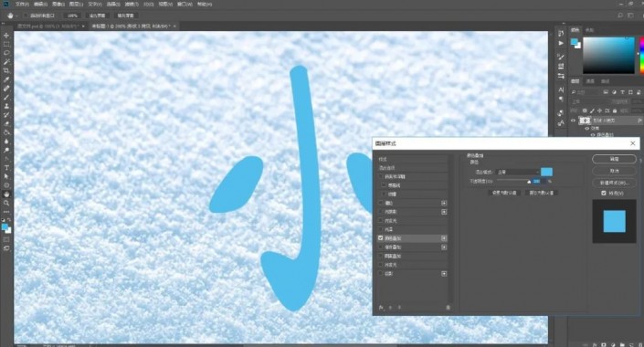Click plus button beside Drop Shadow style

(x=444, y=274)
